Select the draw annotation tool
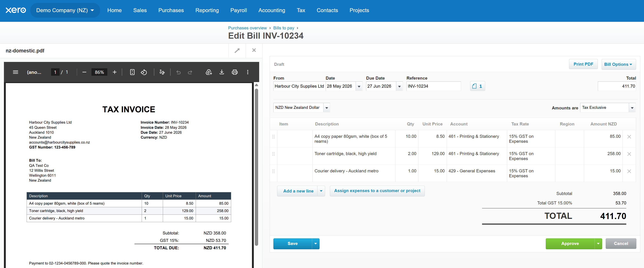This screenshot has height=268, width=644. coord(162,72)
